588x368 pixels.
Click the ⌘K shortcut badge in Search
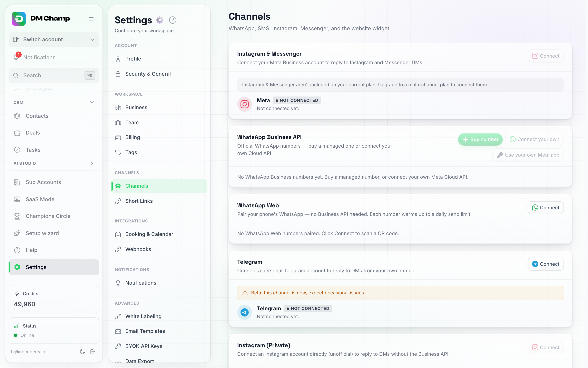90,75
